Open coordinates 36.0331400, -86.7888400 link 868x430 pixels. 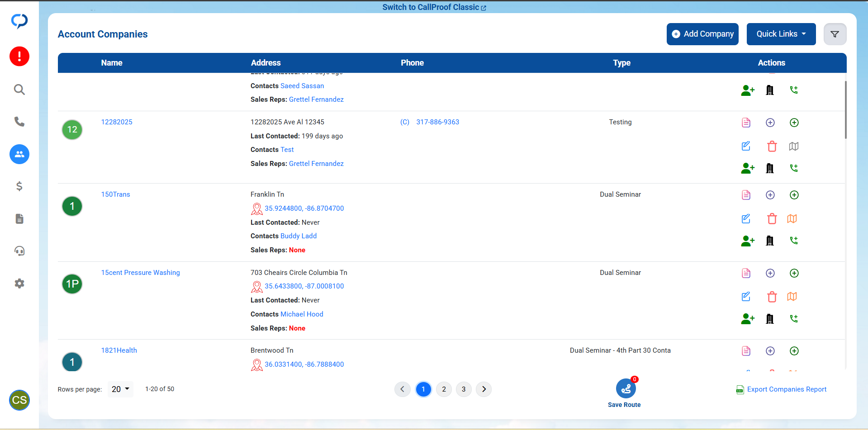(x=304, y=364)
